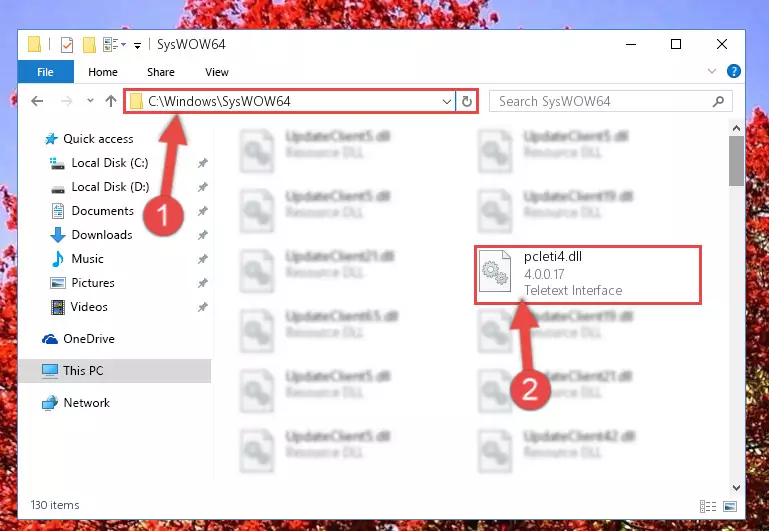Click the address bar path C:\Windows\SysWOW64
Image resolution: width=769 pixels, height=531 pixels.
[219, 101]
